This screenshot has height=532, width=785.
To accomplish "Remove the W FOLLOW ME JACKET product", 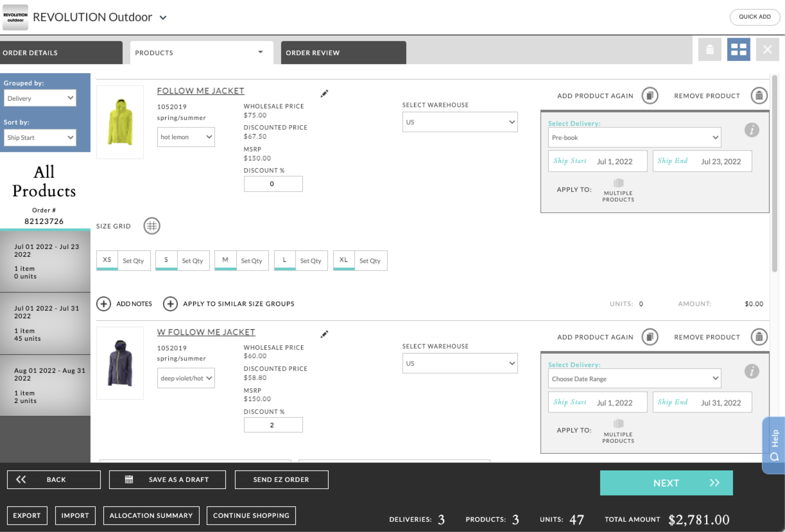I will 759,337.
